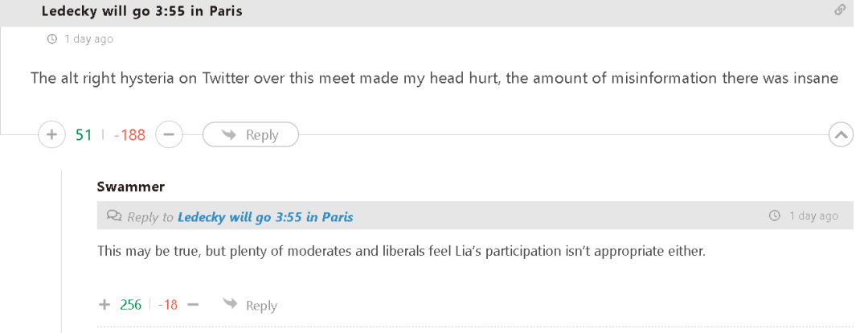Open the Swammer username
The height and width of the screenshot is (333, 868).
coord(130,187)
